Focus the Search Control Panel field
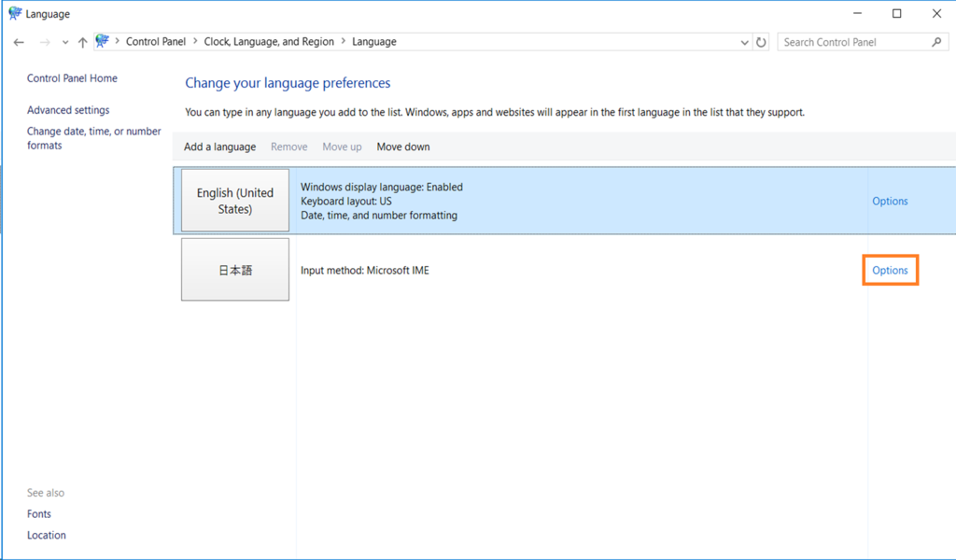 (863, 42)
